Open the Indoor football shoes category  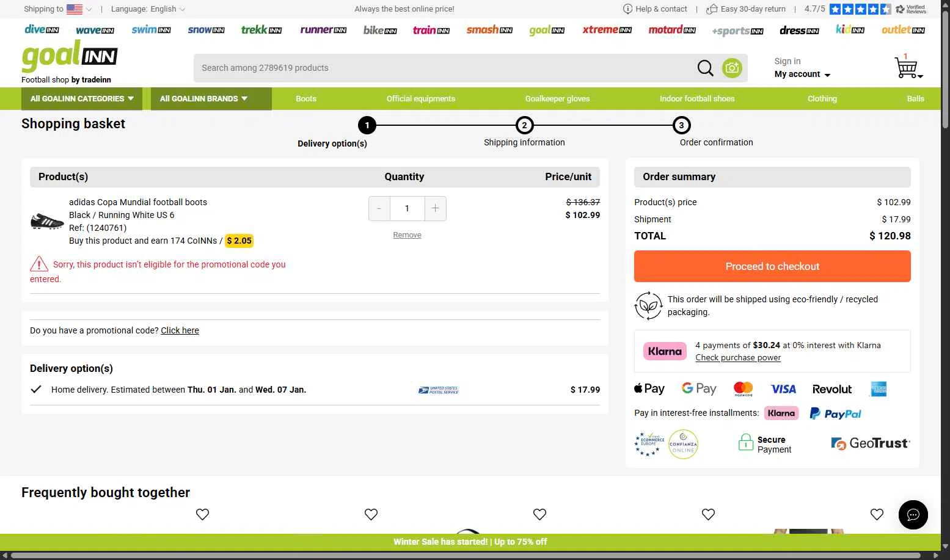coord(697,98)
